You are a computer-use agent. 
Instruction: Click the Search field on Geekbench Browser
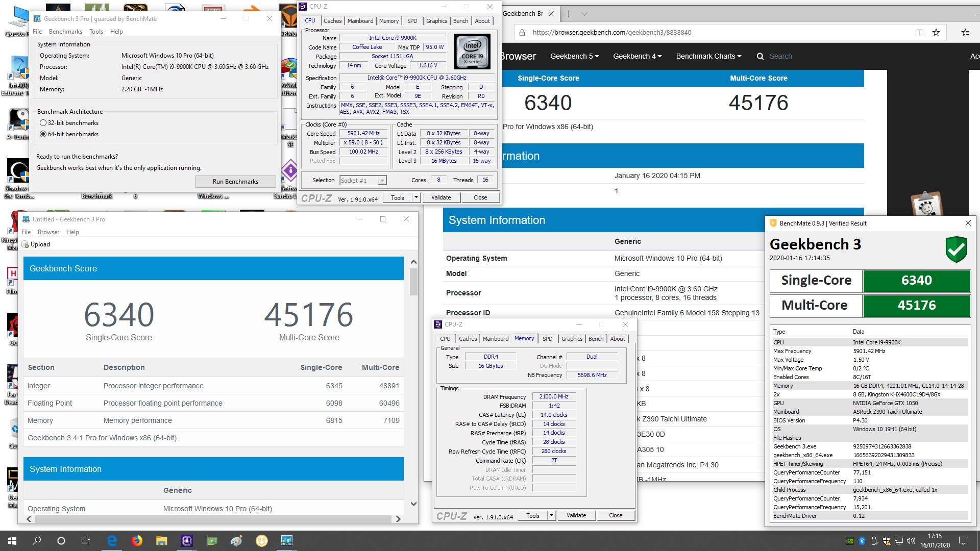tap(780, 56)
